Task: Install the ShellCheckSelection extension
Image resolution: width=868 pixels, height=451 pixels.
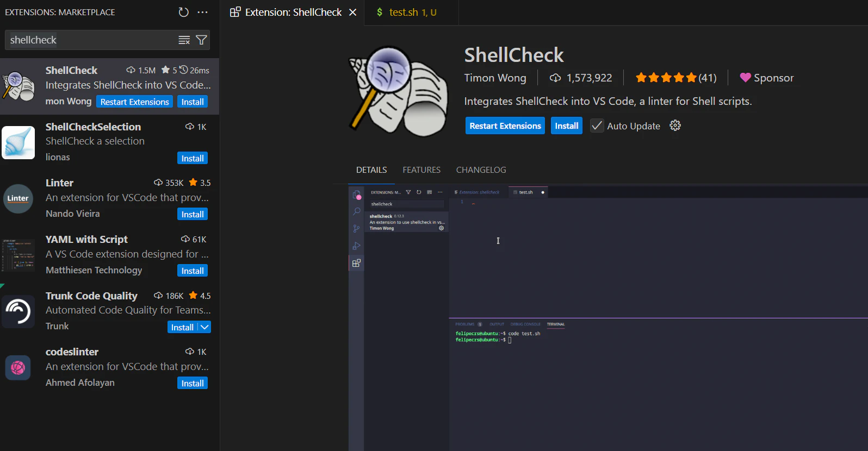Action: pos(193,158)
